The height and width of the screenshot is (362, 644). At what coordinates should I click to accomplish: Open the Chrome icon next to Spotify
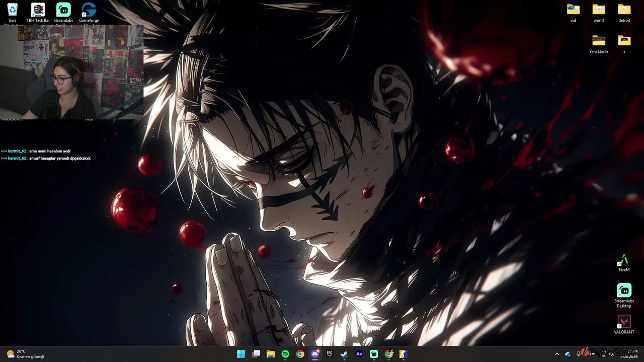pyautogui.click(x=300, y=354)
